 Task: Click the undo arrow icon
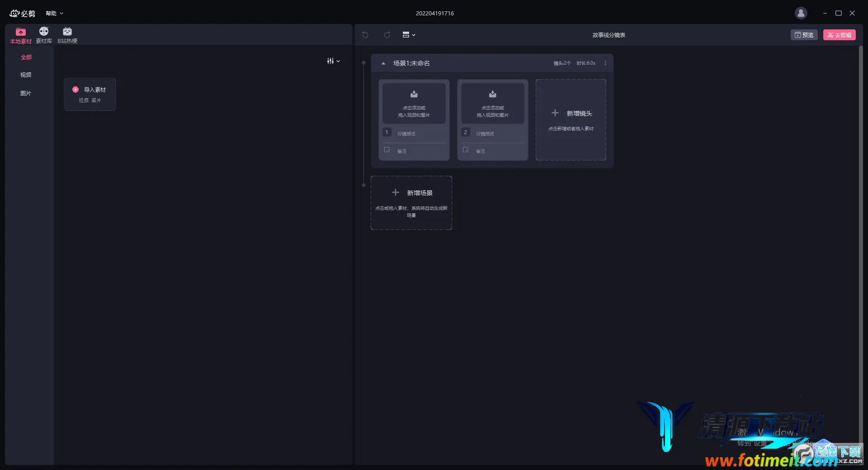click(x=365, y=35)
